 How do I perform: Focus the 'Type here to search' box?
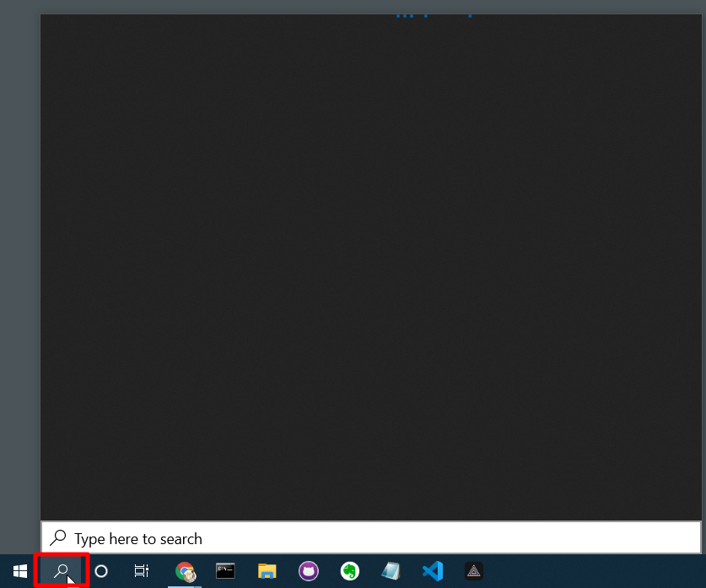pos(371,538)
